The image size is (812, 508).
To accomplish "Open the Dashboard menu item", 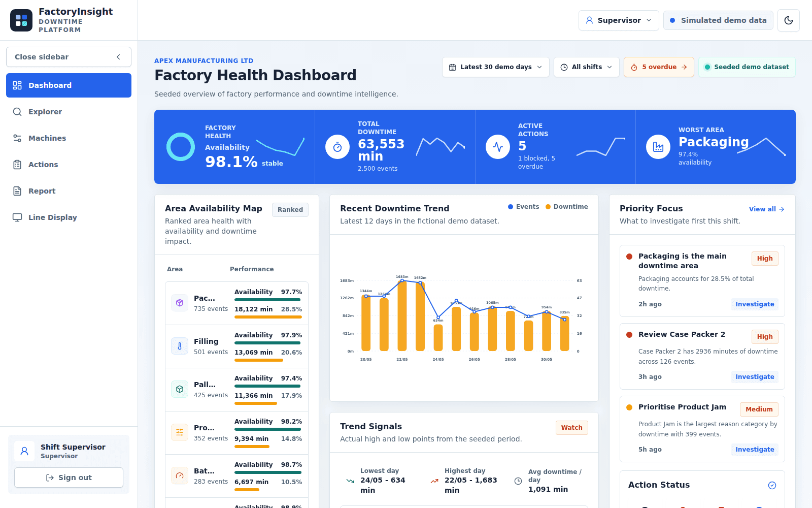I will [69, 85].
